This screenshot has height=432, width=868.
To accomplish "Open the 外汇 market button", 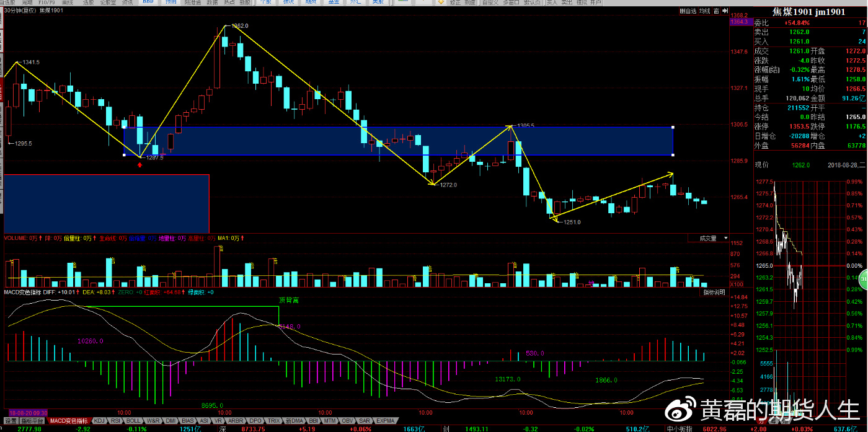I will click(355, 2).
